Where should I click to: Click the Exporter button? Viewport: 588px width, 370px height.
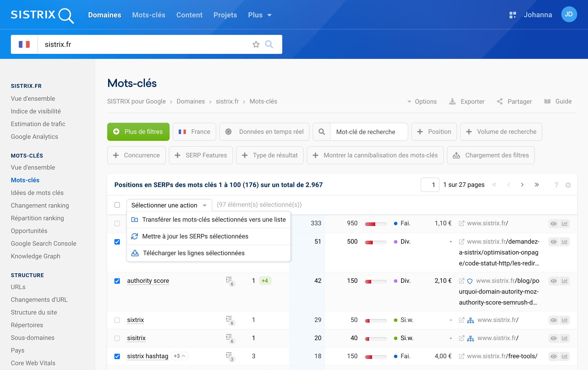tap(467, 101)
